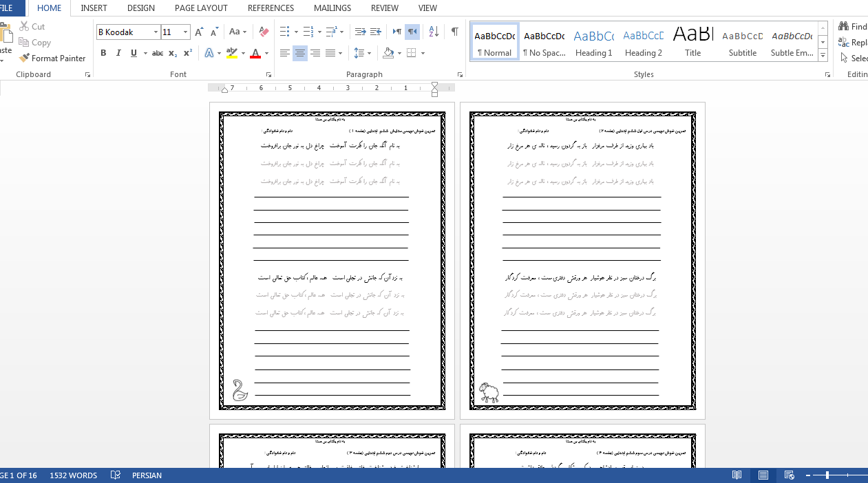Enable left-to-right text direction
868x483 pixels.
[396, 32]
